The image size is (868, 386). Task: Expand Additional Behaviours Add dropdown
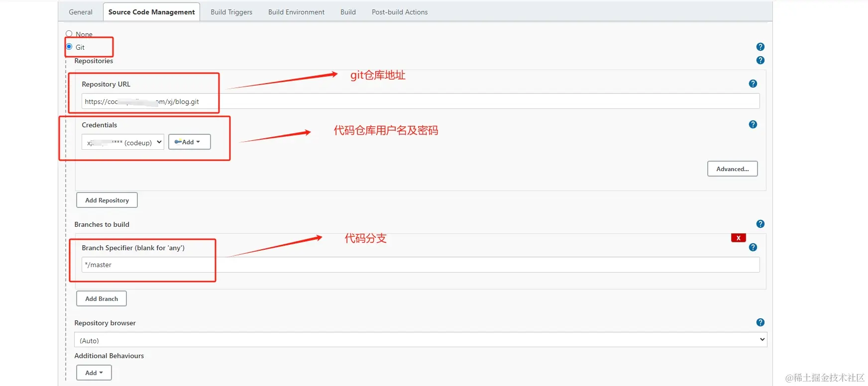pos(94,373)
